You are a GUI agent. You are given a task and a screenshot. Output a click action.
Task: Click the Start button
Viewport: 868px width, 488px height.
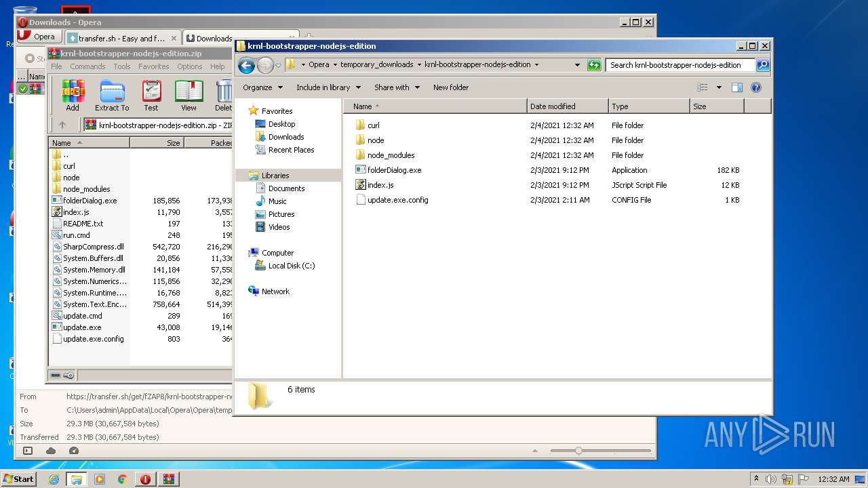point(18,479)
